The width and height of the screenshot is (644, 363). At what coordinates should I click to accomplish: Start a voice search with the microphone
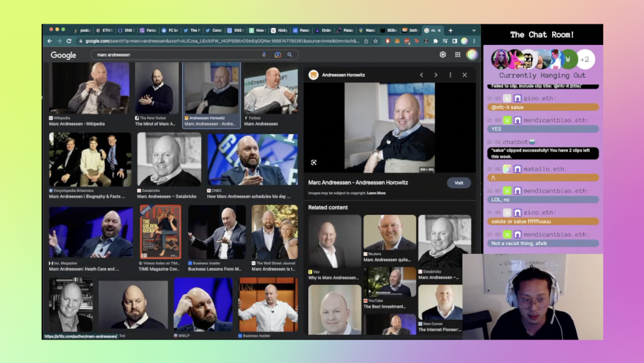264,54
